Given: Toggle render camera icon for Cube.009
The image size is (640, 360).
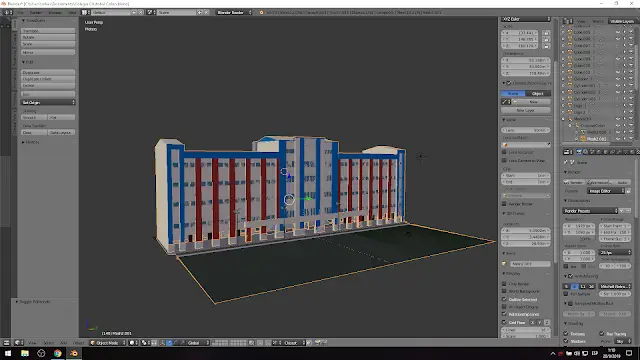Looking at the screenshot, I should pos(631,59).
